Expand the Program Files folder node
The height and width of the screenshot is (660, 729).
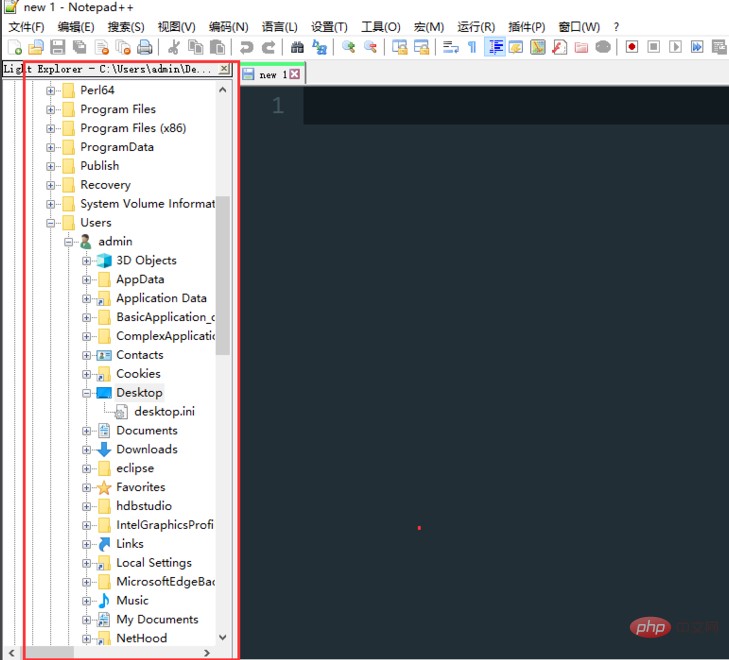pyautogui.click(x=51, y=109)
